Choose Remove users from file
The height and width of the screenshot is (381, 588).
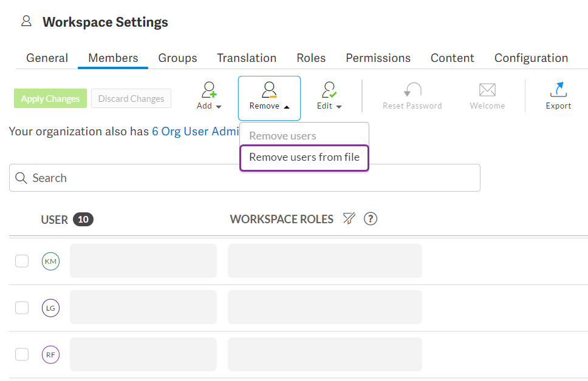click(304, 157)
